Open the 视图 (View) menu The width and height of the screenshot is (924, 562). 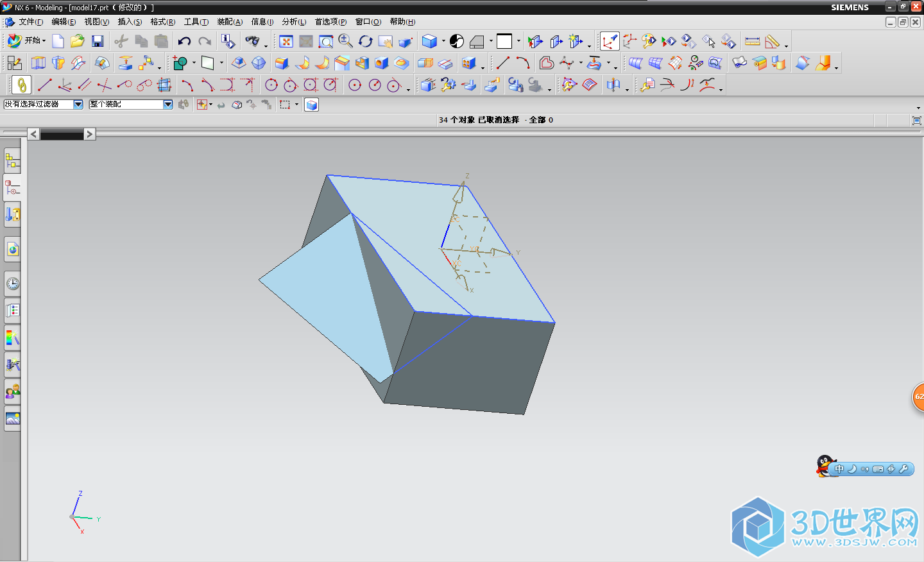click(97, 22)
